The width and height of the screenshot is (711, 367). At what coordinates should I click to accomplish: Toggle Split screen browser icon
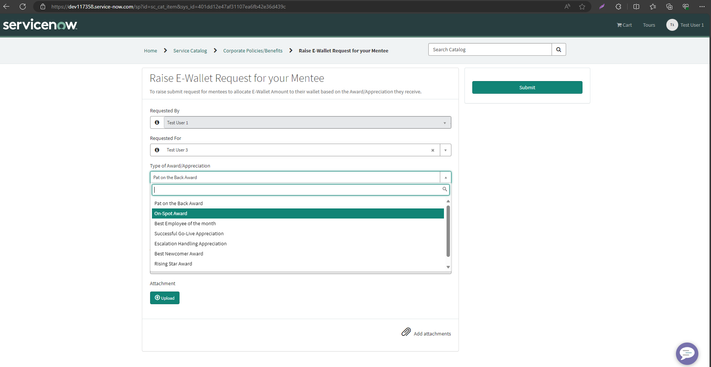(636, 7)
